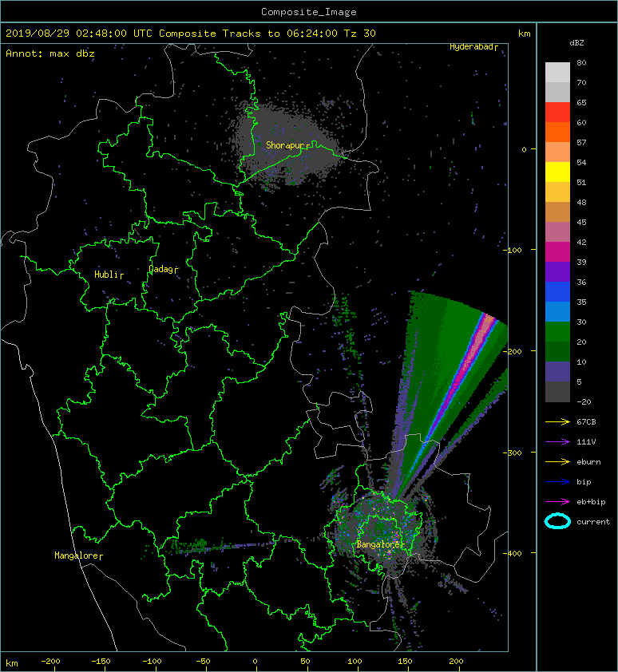The width and height of the screenshot is (618, 672).
Task: Click the Bangalore city label
Action: pyautogui.click(x=378, y=544)
